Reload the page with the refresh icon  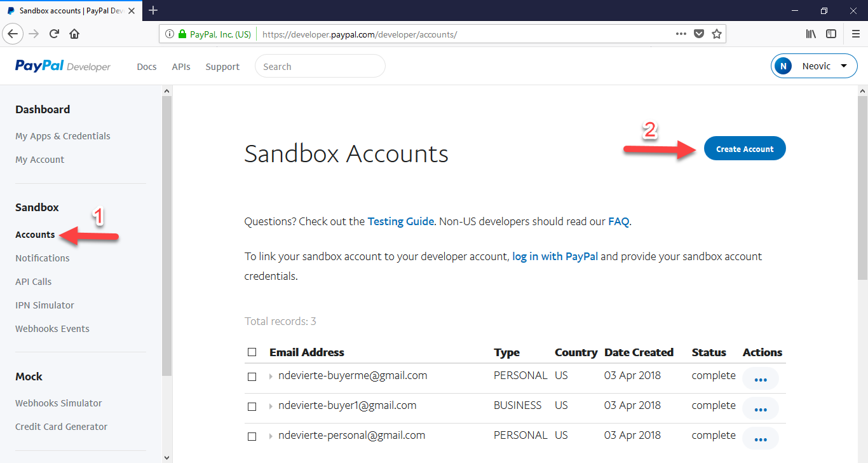[x=55, y=34]
